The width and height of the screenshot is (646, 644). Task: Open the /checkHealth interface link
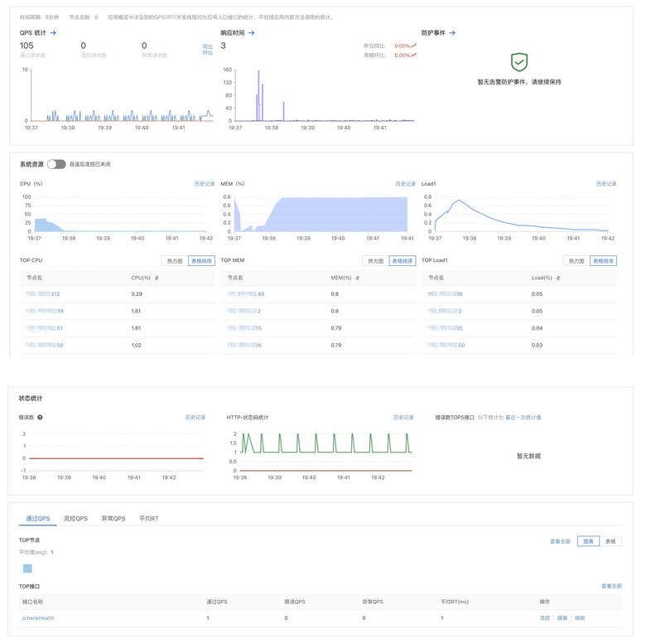coord(38,618)
